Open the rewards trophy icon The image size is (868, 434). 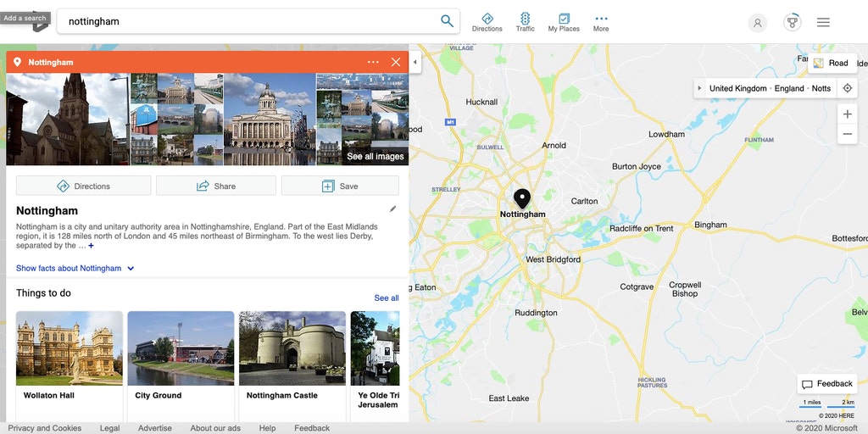click(x=792, y=23)
